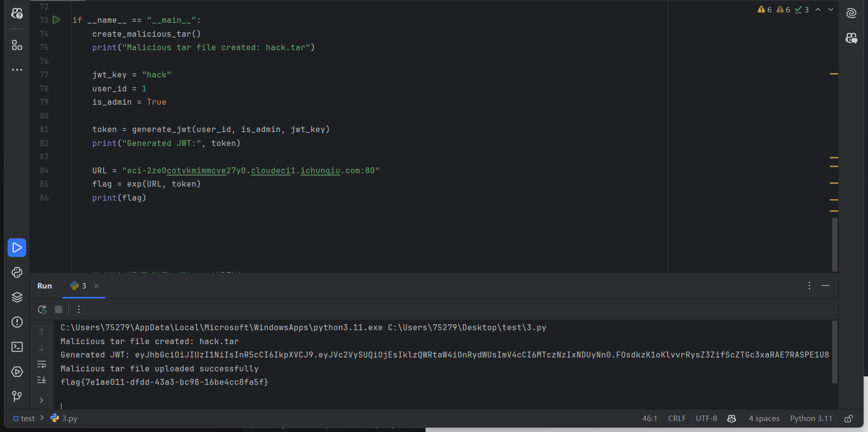This screenshot has width=868, height=432.
Task: Click the typo count indicator 3
Action: 802,9
